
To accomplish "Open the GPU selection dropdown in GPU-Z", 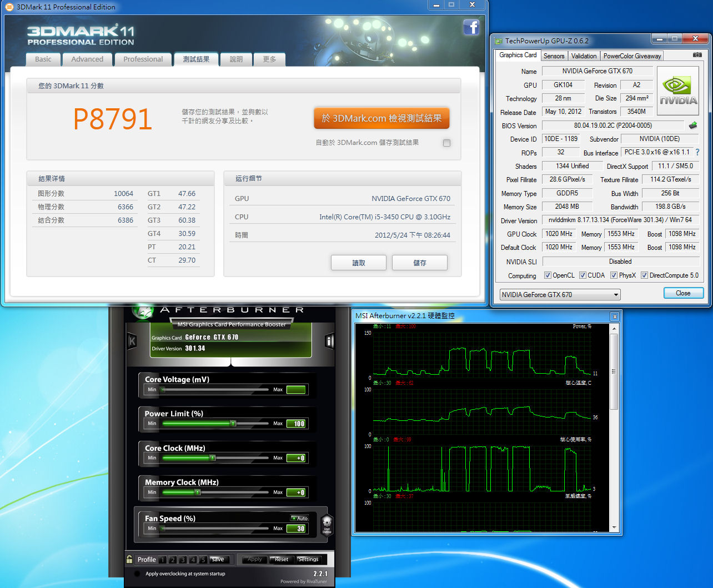I will [560, 295].
